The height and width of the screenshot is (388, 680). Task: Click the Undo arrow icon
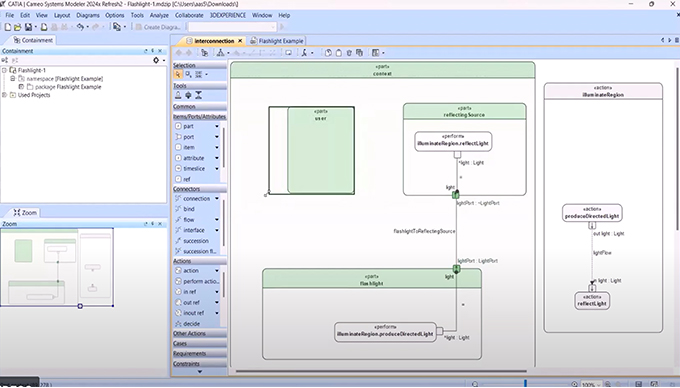[80, 27]
